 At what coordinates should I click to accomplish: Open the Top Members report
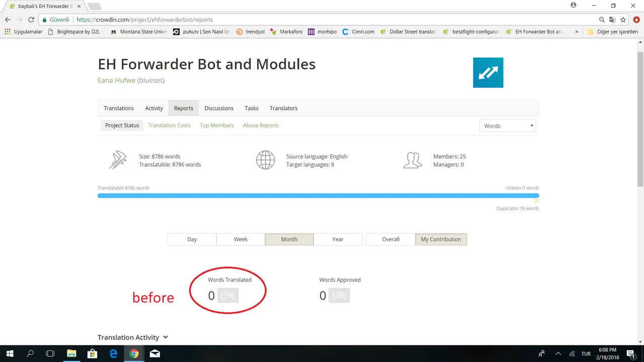[x=217, y=125]
